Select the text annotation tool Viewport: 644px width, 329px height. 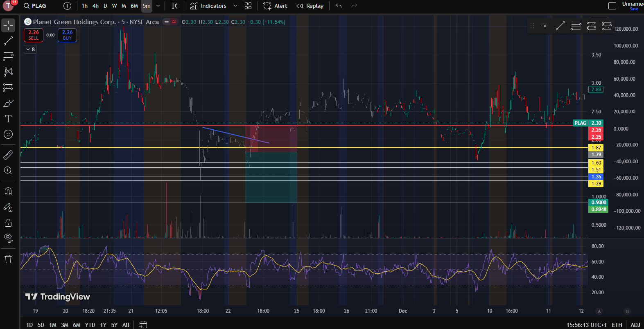click(x=8, y=119)
